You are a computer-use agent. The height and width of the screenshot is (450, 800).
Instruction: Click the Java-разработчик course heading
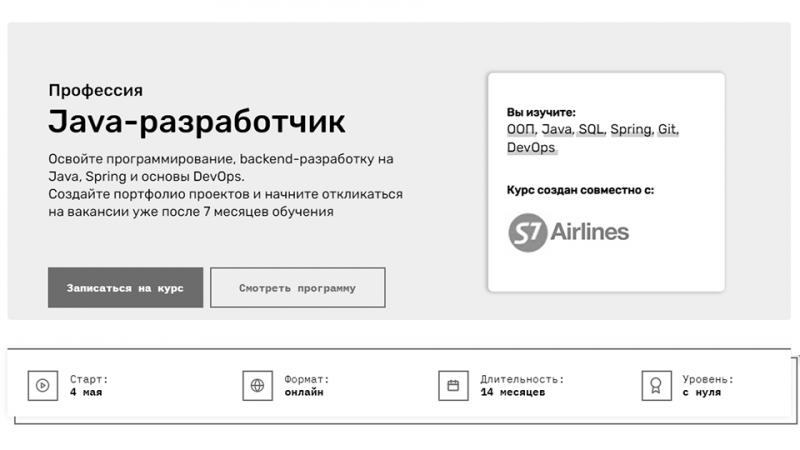point(196,122)
